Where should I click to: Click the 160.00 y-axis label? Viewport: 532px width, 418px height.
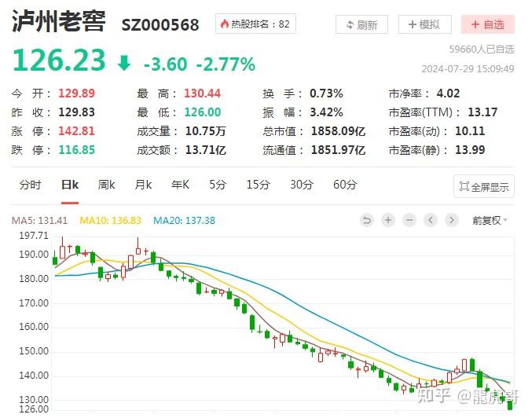tap(34, 327)
